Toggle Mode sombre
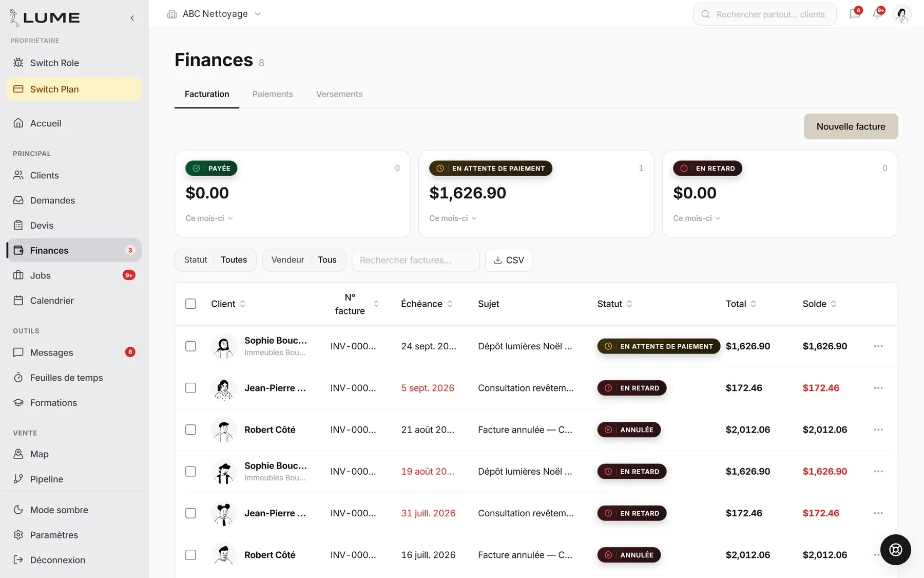 pyautogui.click(x=74, y=510)
